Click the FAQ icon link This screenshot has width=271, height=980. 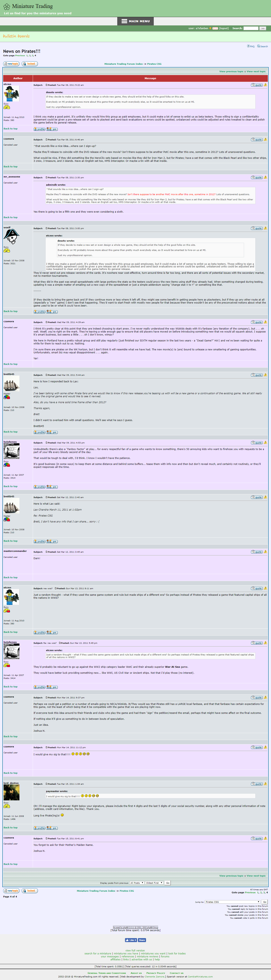(251, 46)
